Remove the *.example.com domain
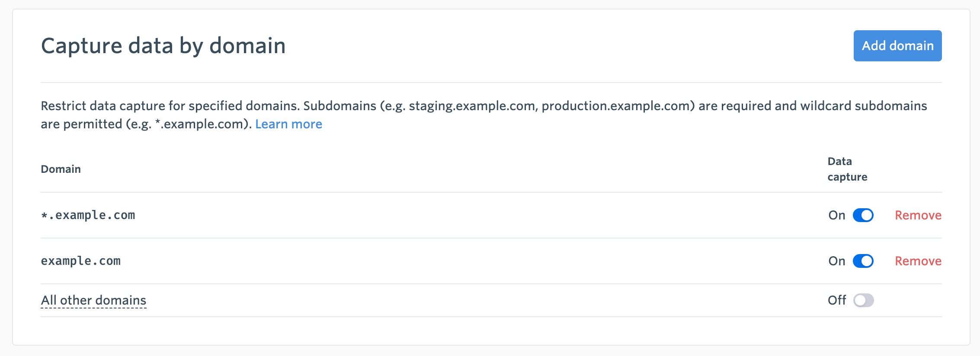This screenshot has height=356, width=980. point(918,215)
